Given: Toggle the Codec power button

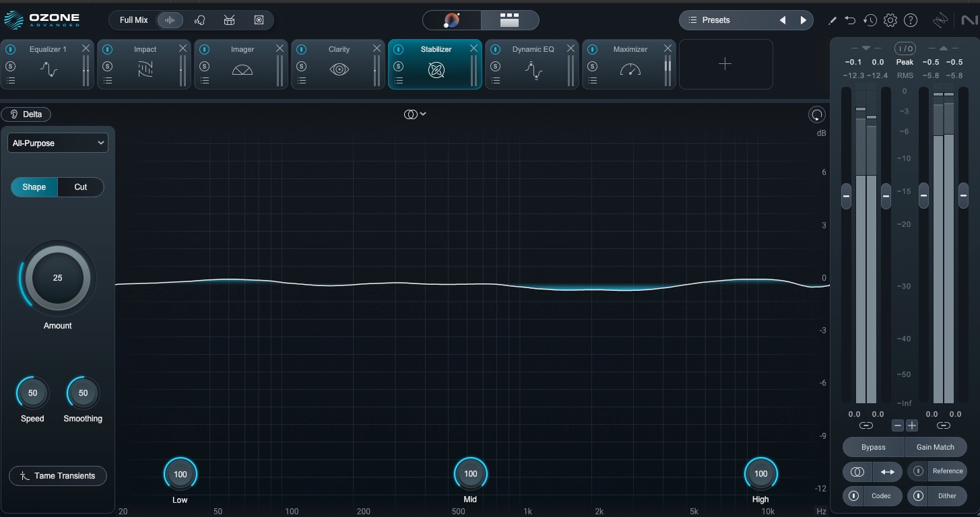Looking at the screenshot, I should (x=853, y=496).
